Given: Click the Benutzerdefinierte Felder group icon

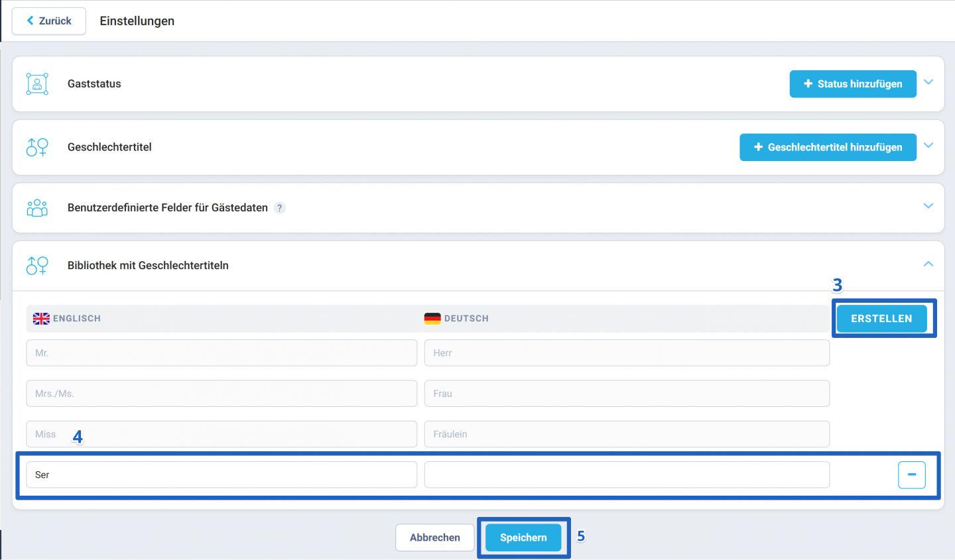Looking at the screenshot, I should (37, 207).
